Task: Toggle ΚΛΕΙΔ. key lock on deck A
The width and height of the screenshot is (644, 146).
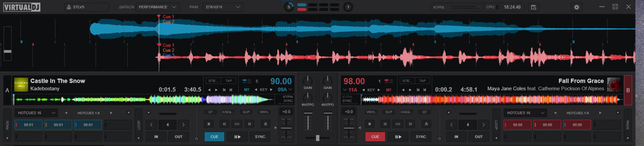Action: (x=228, y=112)
